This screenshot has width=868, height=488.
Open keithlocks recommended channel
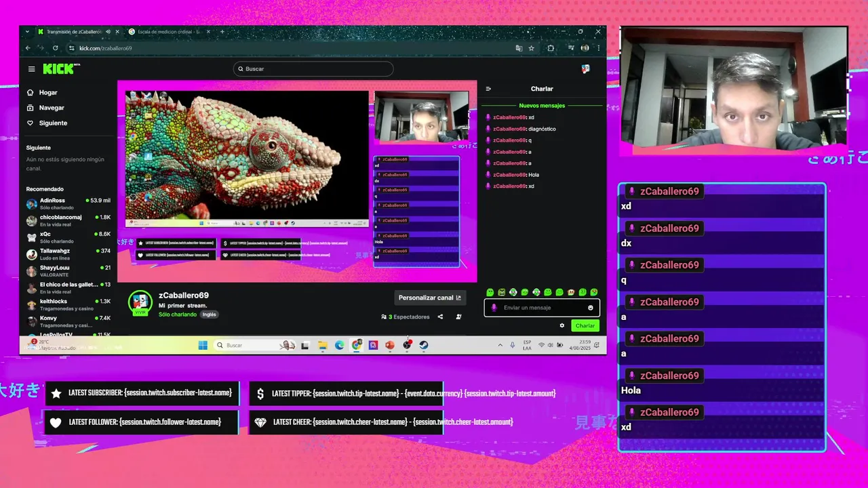click(68, 304)
